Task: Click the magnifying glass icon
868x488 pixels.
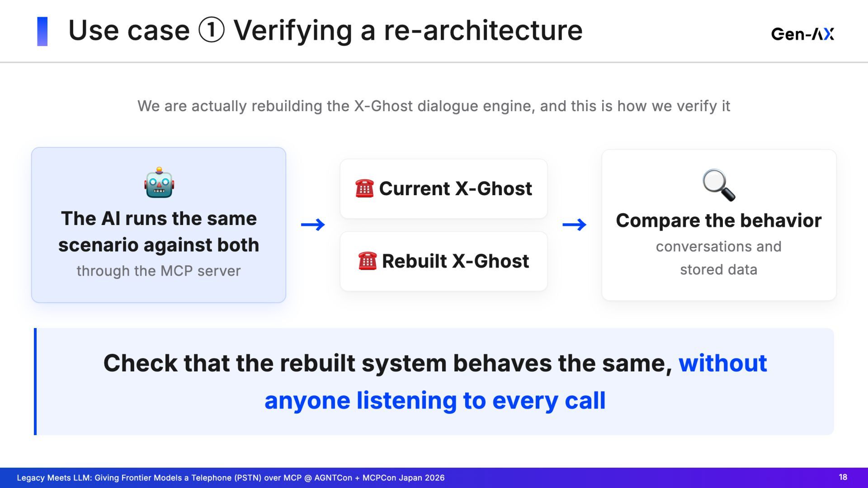Action: 718,185
